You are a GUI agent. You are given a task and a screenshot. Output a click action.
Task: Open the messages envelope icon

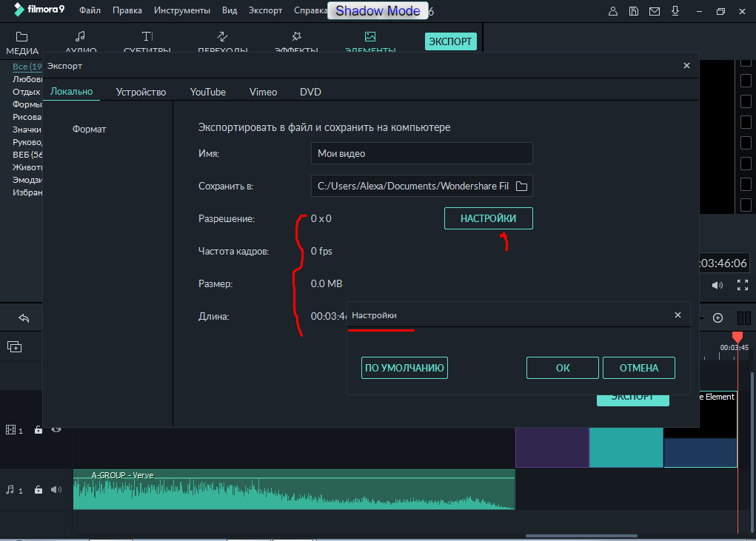pos(654,11)
